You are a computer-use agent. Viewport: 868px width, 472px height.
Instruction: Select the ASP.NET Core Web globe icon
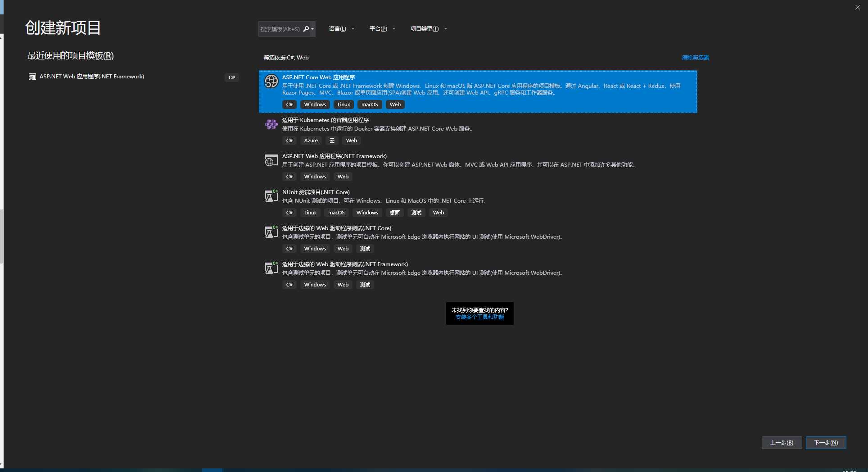pyautogui.click(x=271, y=81)
